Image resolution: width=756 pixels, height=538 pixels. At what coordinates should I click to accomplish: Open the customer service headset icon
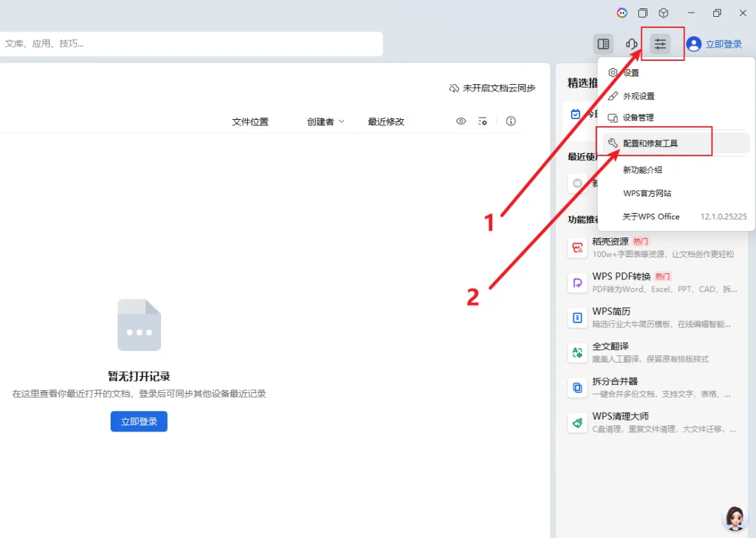631,44
